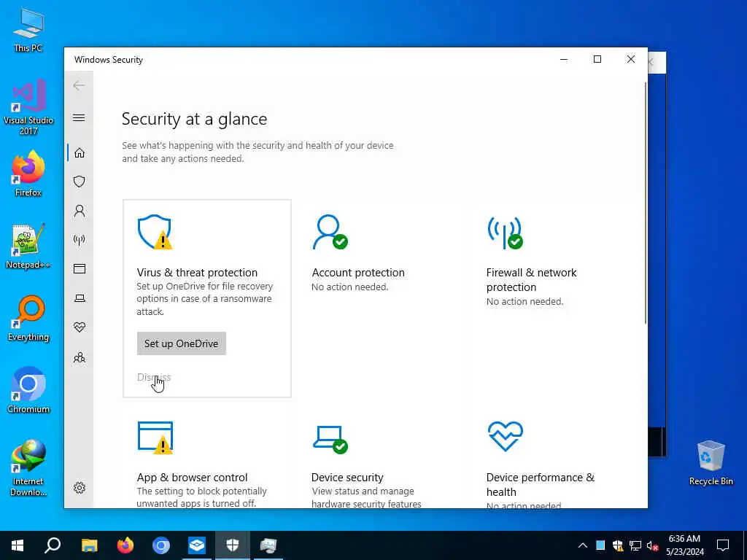Open Account protection person icon in sidebar
The image size is (747, 560).
coord(79,211)
